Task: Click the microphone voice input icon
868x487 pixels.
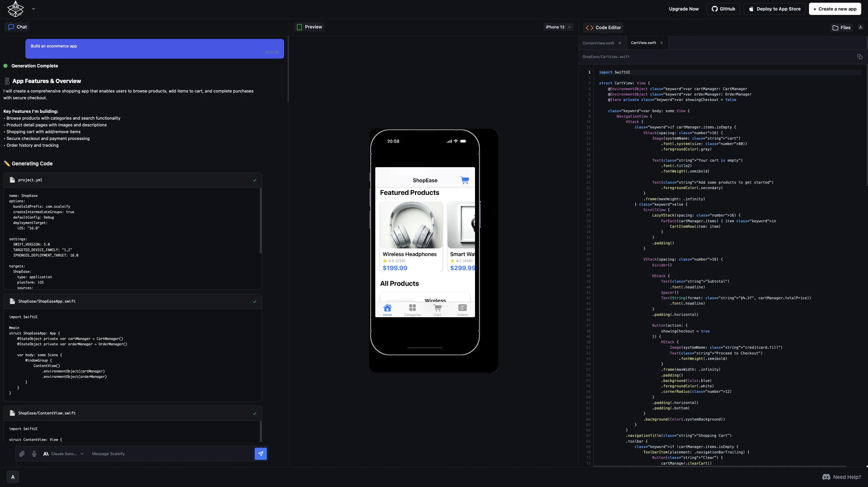Action: (x=34, y=453)
